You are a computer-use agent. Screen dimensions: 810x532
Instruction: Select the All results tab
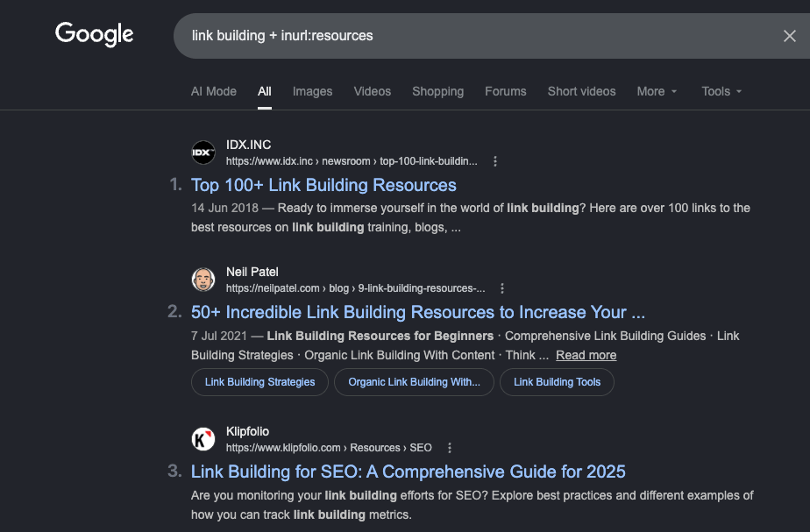(x=265, y=91)
